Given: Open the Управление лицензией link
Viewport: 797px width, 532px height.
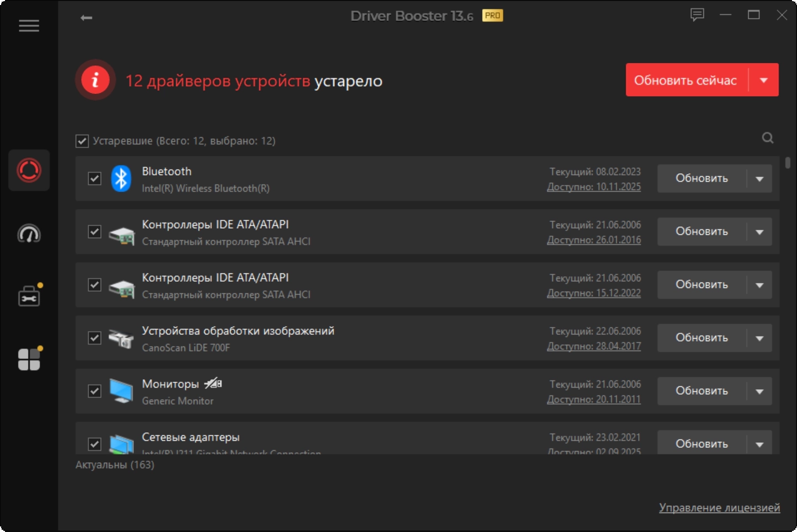Looking at the screenshot, I should coord(720,508).
